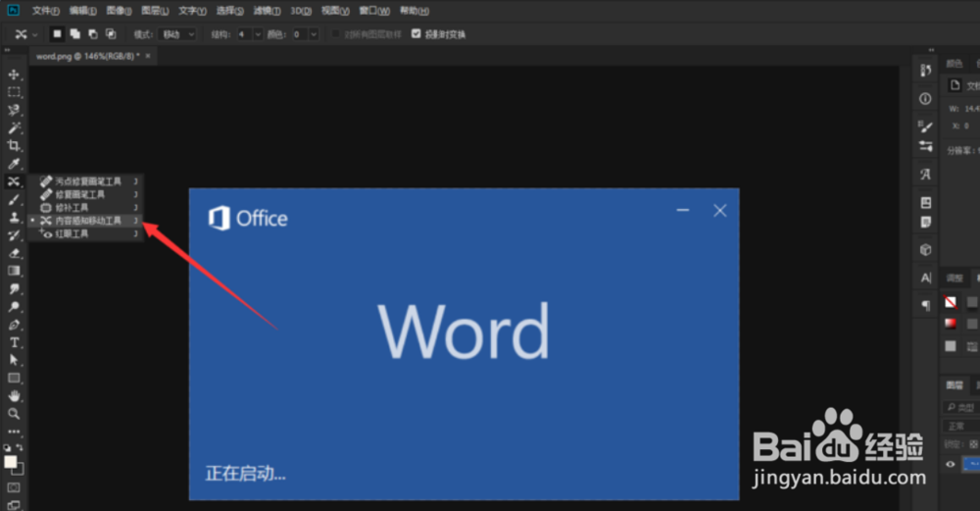Screen dimensions: 980x511
Task: Reset default foreground/background colors icon
Action: [7, 448]
